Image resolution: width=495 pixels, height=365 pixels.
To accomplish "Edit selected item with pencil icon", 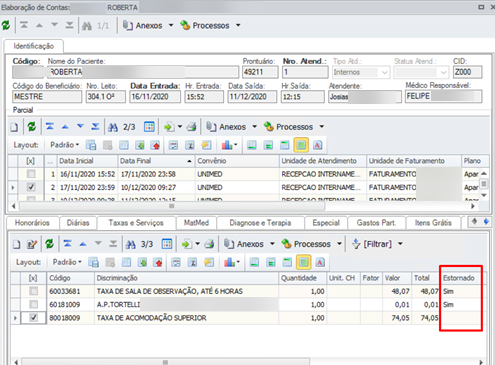I will (x=32, y=244).
